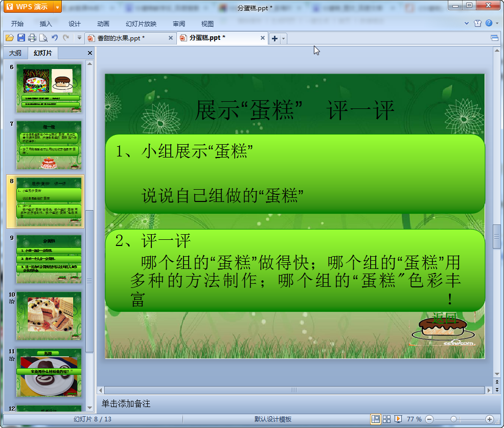
Task: Open print preview icon
Action: [x=43, y=38]
